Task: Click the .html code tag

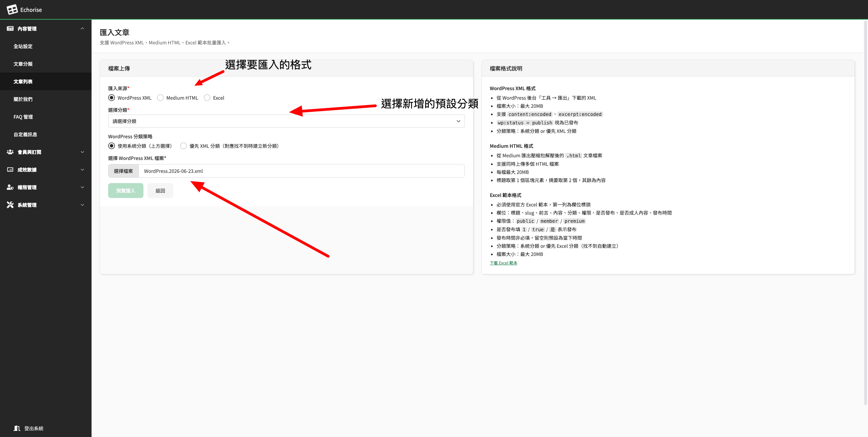Action: coord(574,156)
